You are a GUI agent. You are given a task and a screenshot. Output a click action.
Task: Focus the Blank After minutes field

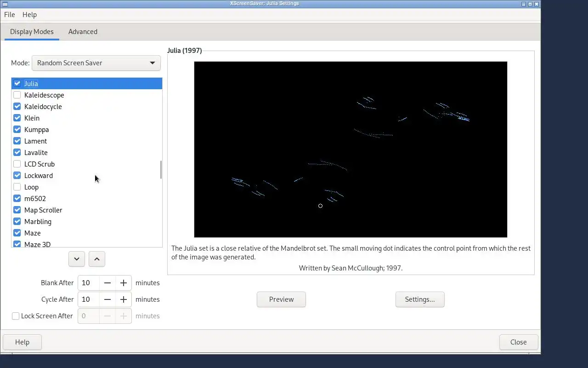click(89, 283)
